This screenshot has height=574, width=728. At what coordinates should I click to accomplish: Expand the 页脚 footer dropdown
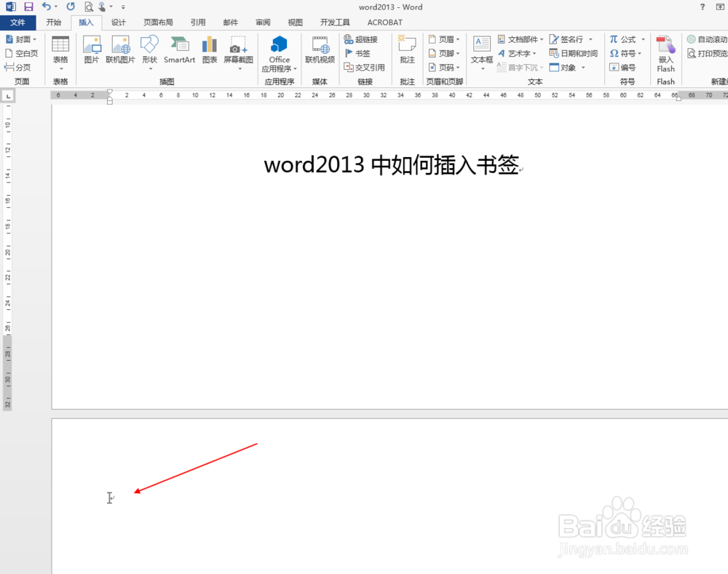458,53
